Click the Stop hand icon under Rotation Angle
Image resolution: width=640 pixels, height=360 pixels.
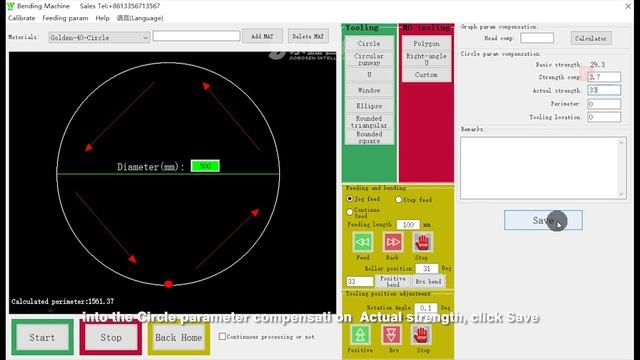pos(422,335)
